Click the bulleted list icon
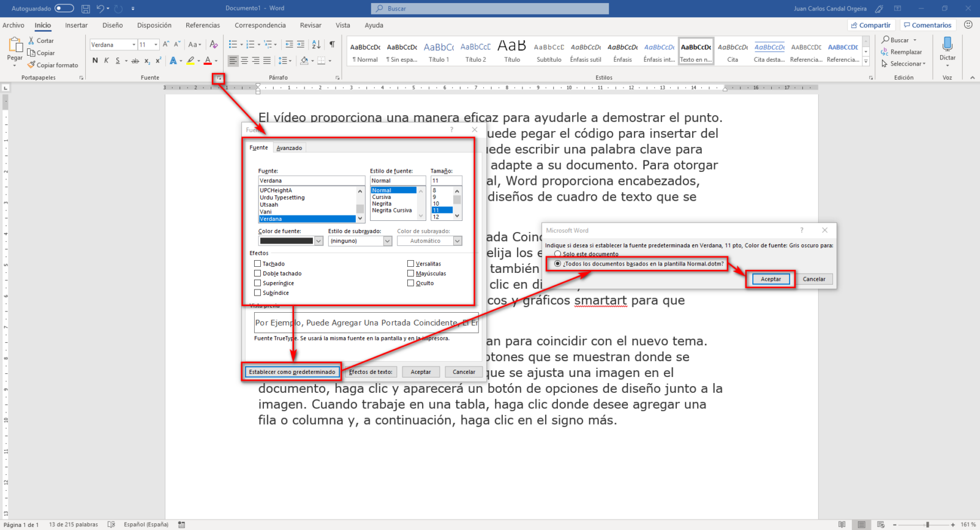The width and height of the screenshot is (980, 530). click(x=233, y=45)
